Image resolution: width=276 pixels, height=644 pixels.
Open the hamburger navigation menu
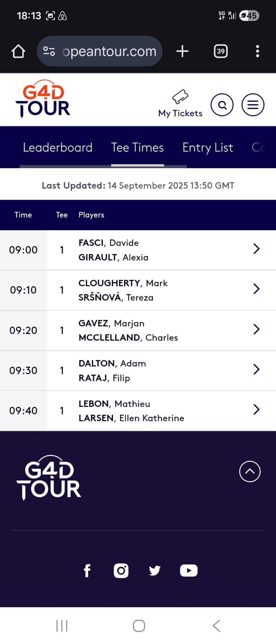pos(253,105)
